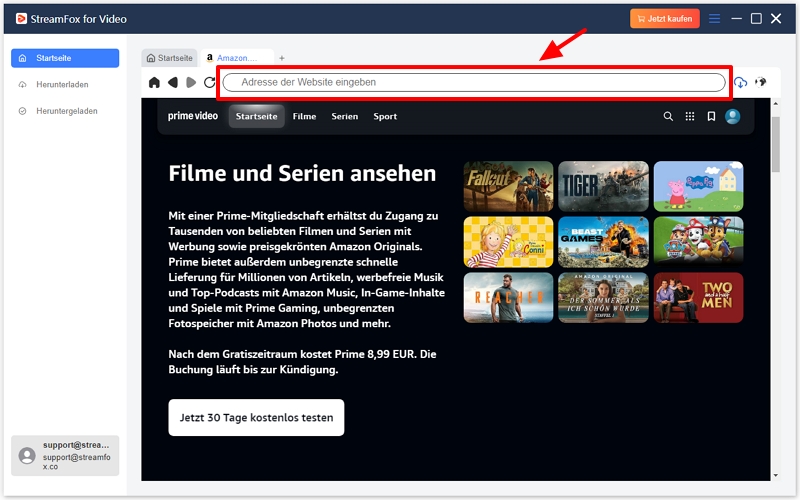800x500 pixels.
Task: Open the Filme tab in Prime Video
Action: click(305, 116)
